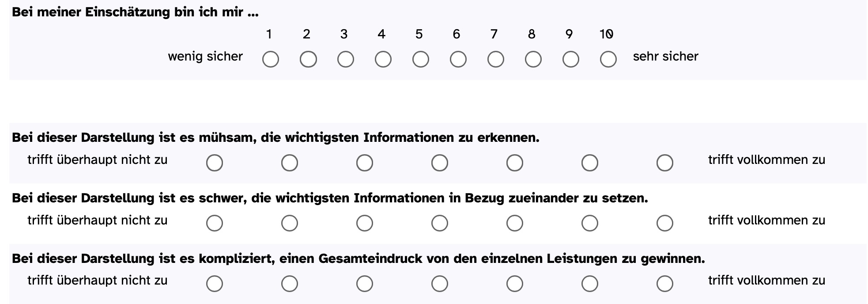Pick confidence rating 7
Image resolution: width=868 pixels, height=304 pixels.
coord(495,59)
